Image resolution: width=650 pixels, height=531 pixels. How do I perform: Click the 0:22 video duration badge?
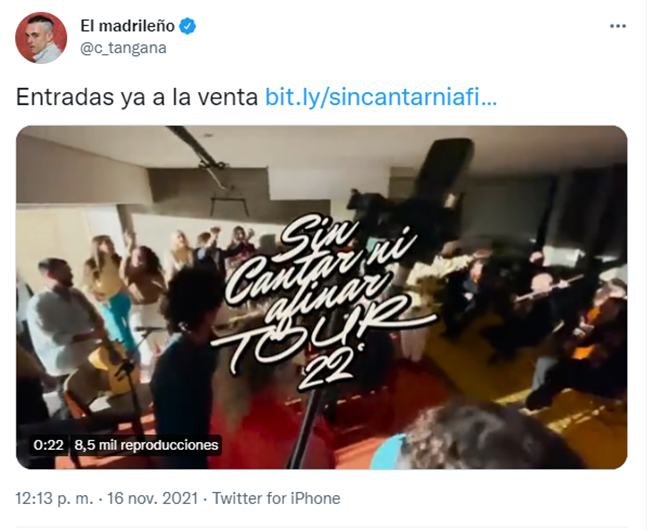point(49,445)
